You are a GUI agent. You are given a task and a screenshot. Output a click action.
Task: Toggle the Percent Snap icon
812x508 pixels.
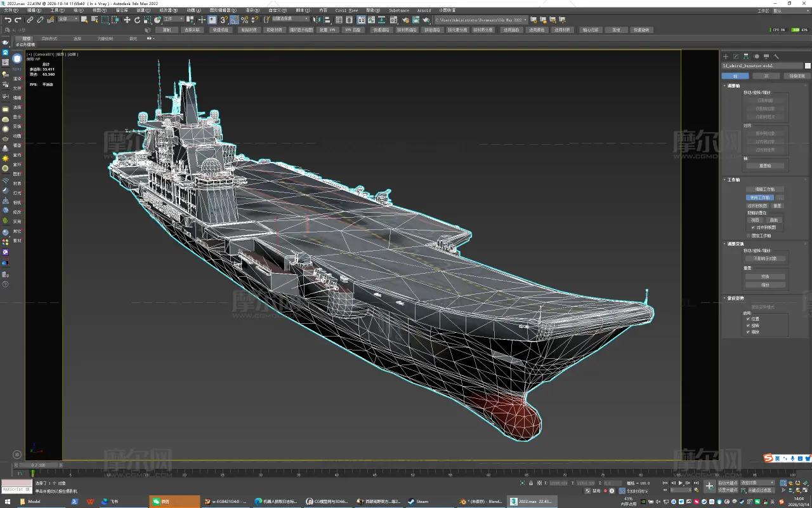coord(244,20)
